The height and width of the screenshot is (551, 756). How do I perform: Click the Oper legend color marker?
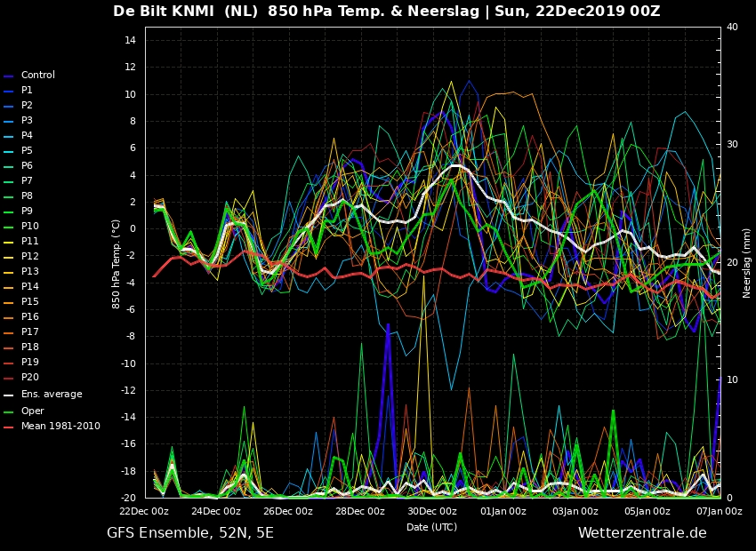click(8, 411)
